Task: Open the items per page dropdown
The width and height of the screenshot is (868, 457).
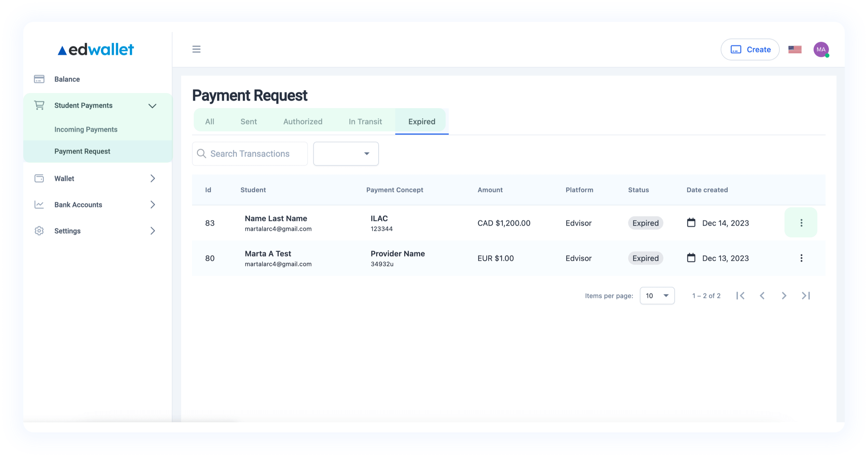Action: pos(656,295)
